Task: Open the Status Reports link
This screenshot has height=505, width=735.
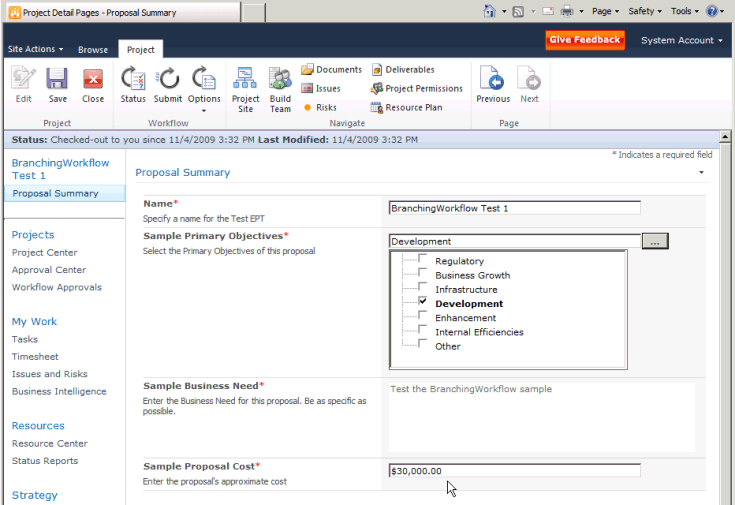Action: (45, 460)
